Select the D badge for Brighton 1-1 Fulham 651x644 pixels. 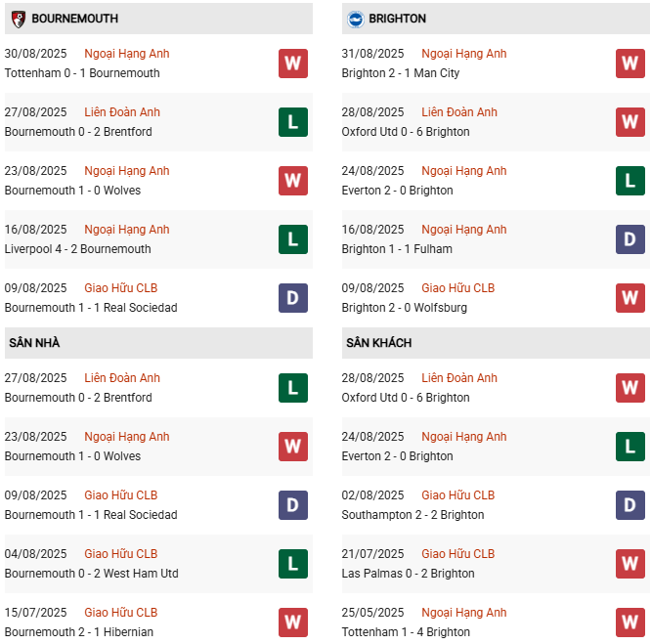pyautogui.click(x=630, y=239)
